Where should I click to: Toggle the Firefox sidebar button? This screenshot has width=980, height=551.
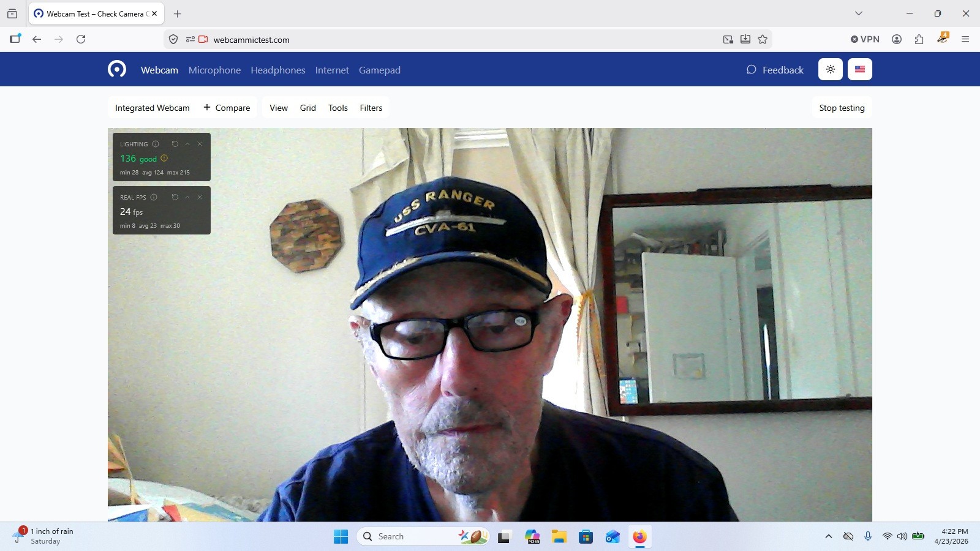pyautogui.click(x=15, y=39)
